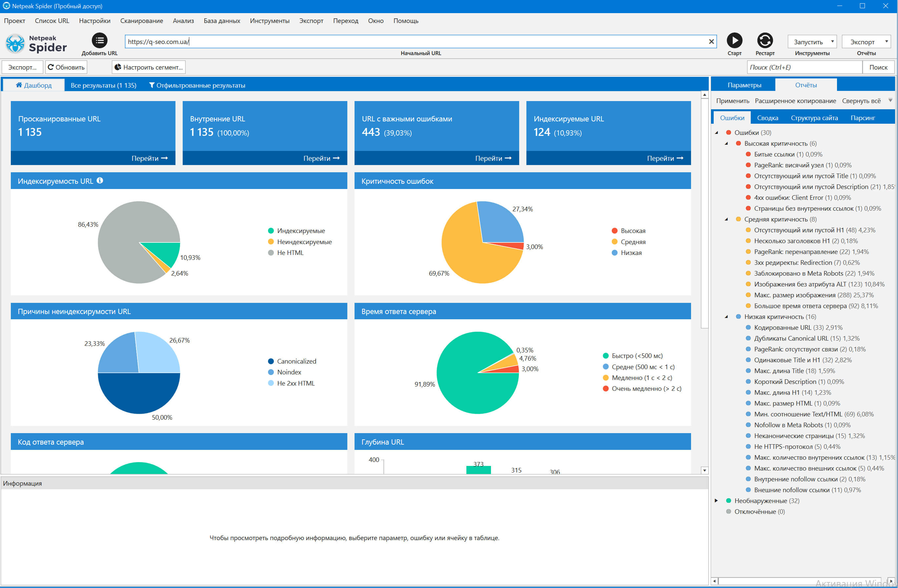Click info icon next to Индексируемость URL
898x588 pixels.
coord(100,180)
